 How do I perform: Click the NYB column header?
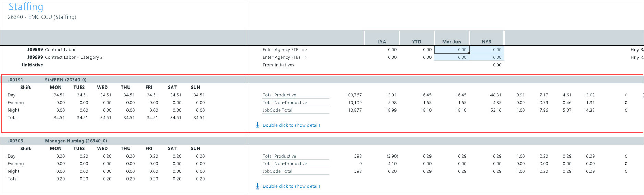coord(486,42)
